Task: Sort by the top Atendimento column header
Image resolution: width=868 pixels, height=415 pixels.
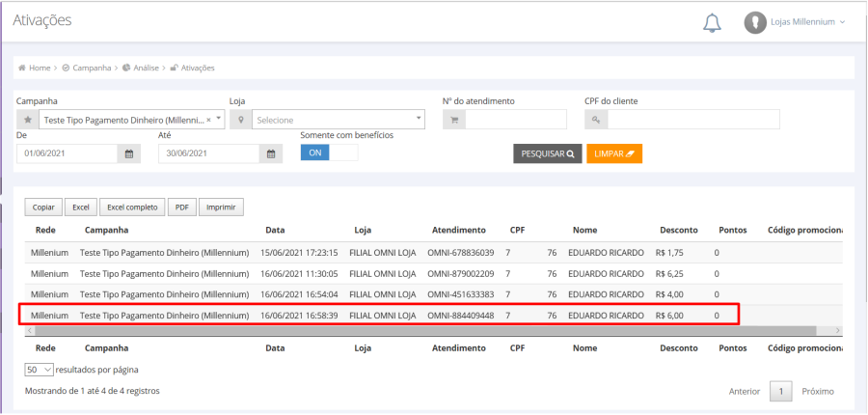Action: (458, 230)
